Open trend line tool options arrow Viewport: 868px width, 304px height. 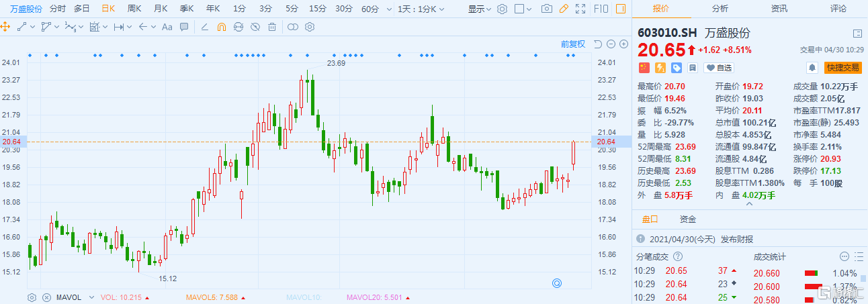pos(33,27)
